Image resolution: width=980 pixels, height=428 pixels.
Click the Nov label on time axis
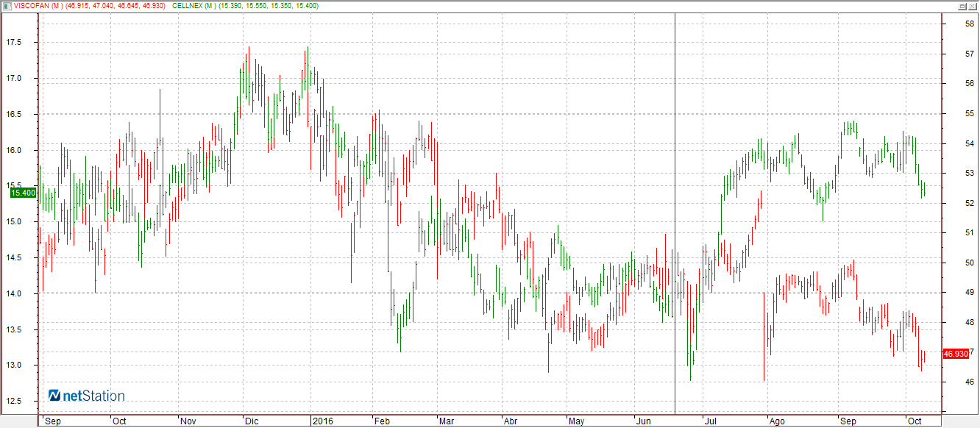click(x=190, y=421)
